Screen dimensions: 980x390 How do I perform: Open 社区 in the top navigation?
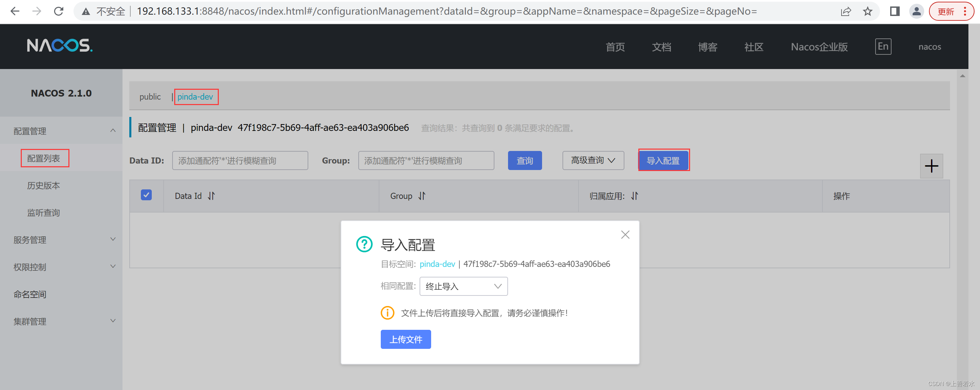tap(754, 47)
